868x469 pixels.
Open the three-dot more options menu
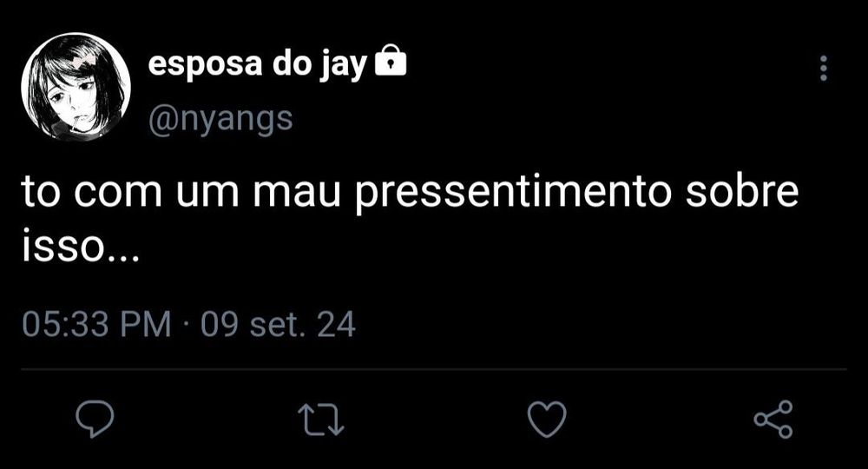[824, 68]
